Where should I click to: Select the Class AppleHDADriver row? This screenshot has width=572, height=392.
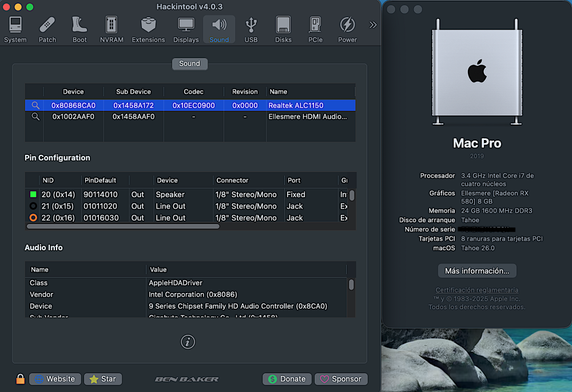coord(187,283)
